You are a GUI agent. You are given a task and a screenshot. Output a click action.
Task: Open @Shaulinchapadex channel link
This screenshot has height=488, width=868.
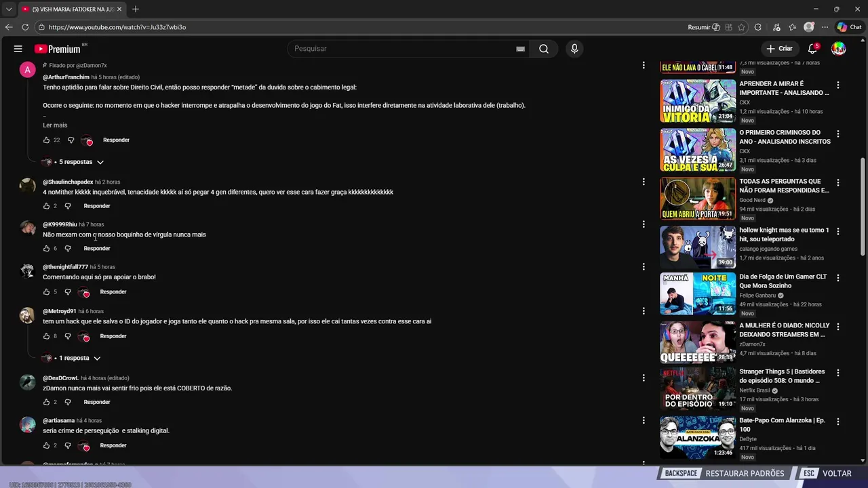pyautogui.click(x=68, y=182)
